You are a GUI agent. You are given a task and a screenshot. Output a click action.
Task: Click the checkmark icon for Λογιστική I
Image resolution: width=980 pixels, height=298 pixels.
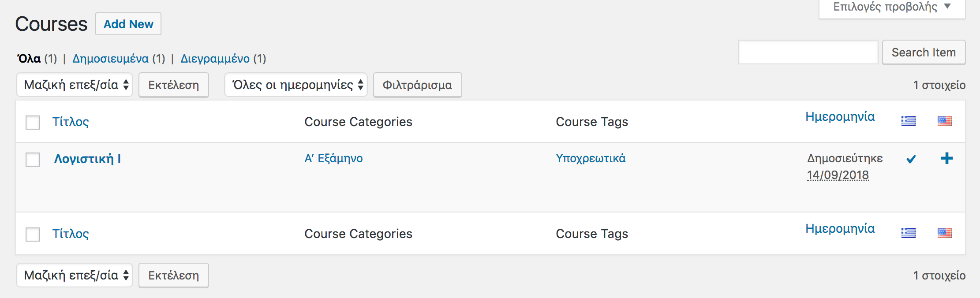pyautogui.click(x=911, y=159)
